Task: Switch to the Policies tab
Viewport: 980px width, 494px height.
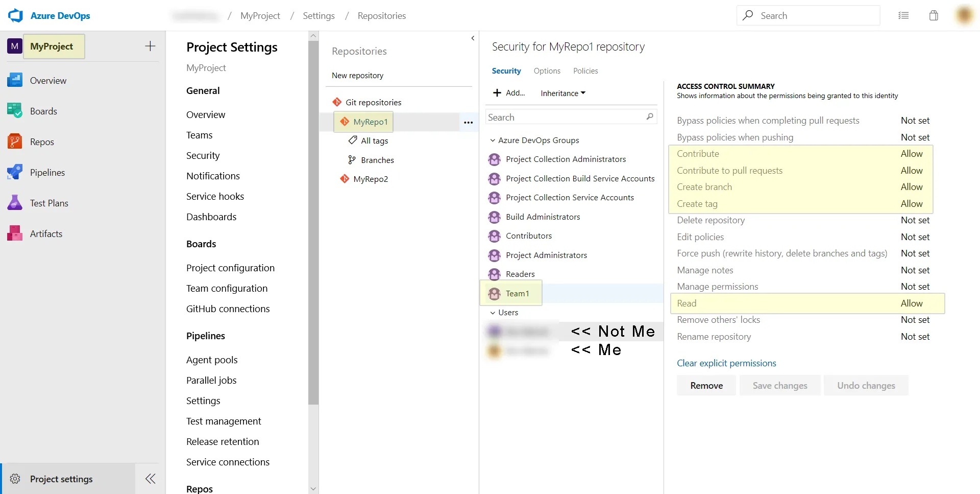Action: 585,71
